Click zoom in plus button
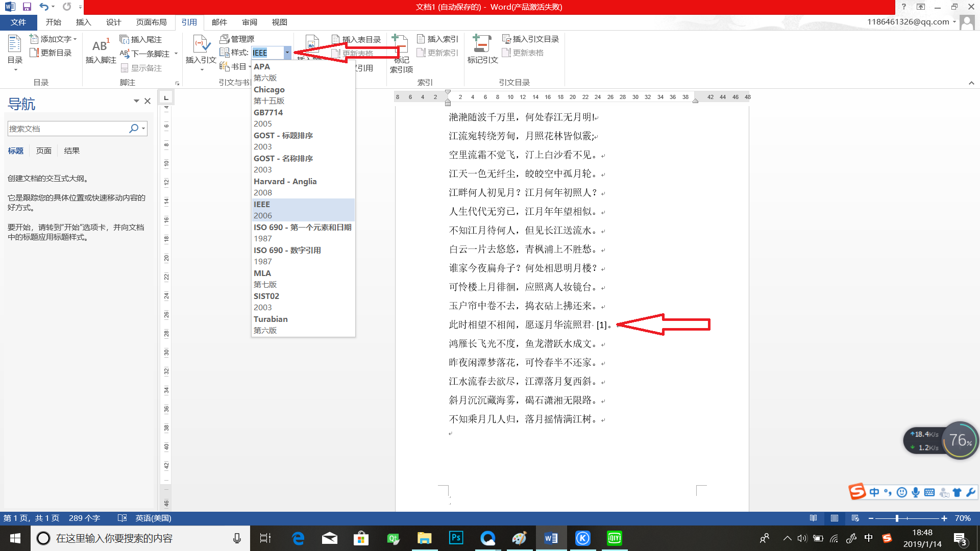The height and width of the screenshot is (551, 980). pos(944,518)
